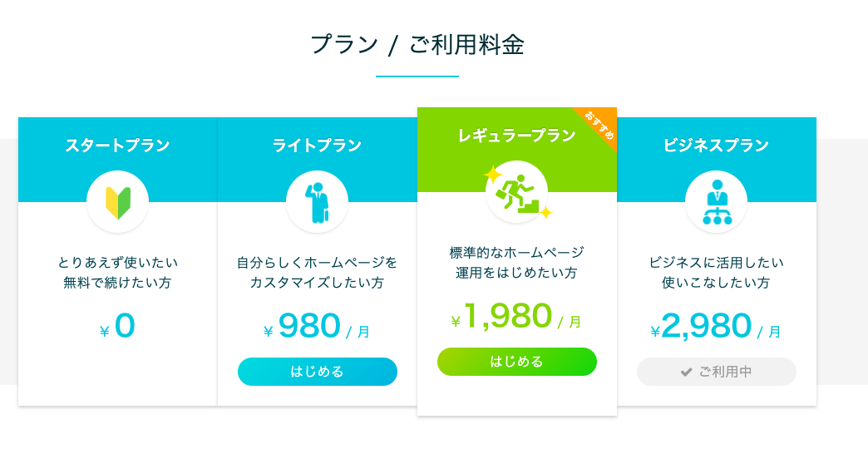This screenshot has height=449, width=868.
Task: Start the レギュラープラン with green はじめる
Action: (x=516, y=362)
